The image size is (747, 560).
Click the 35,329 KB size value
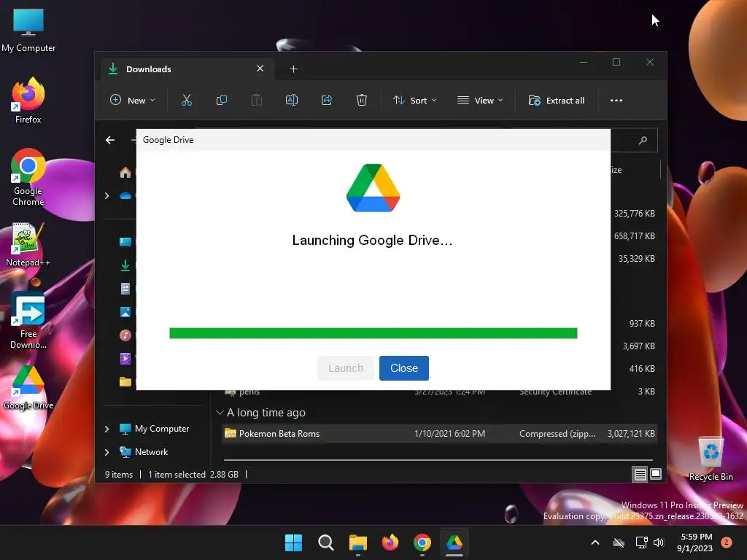pyautogui.click(x=636, y=259)
